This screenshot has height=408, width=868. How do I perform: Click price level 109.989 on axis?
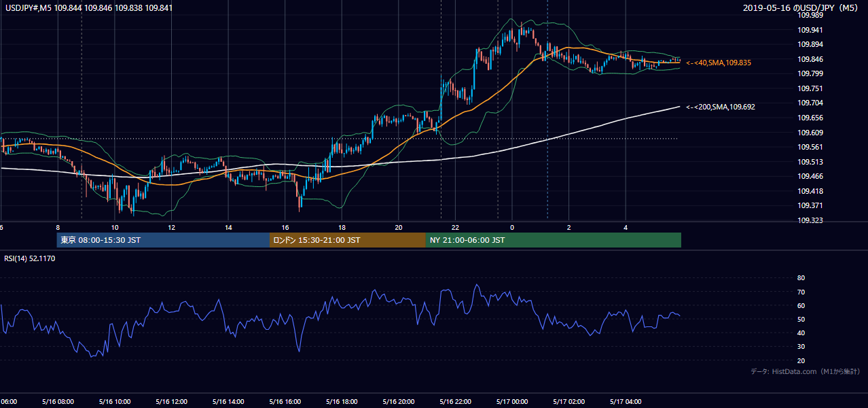pyautogui.click(x=810, y=15)
